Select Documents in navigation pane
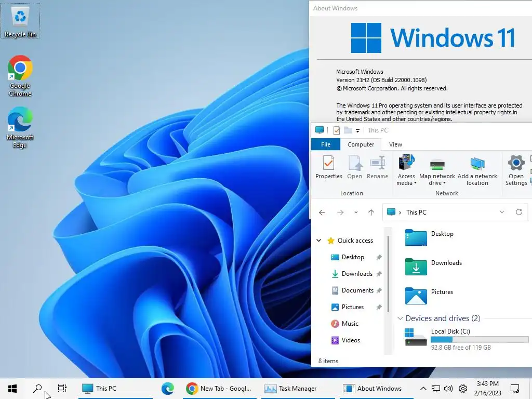Viewport: 532px width, 399px height. tap(353, 290)
